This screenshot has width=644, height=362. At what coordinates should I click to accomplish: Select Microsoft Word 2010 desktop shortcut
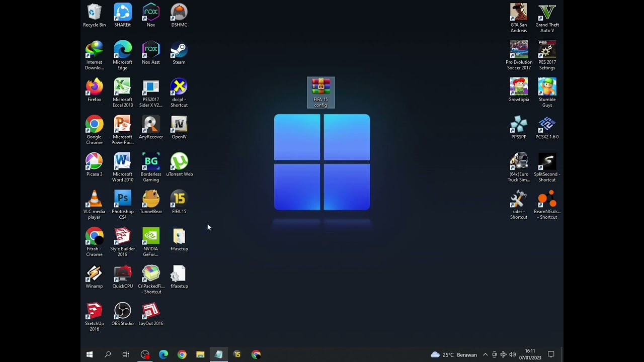122,167
